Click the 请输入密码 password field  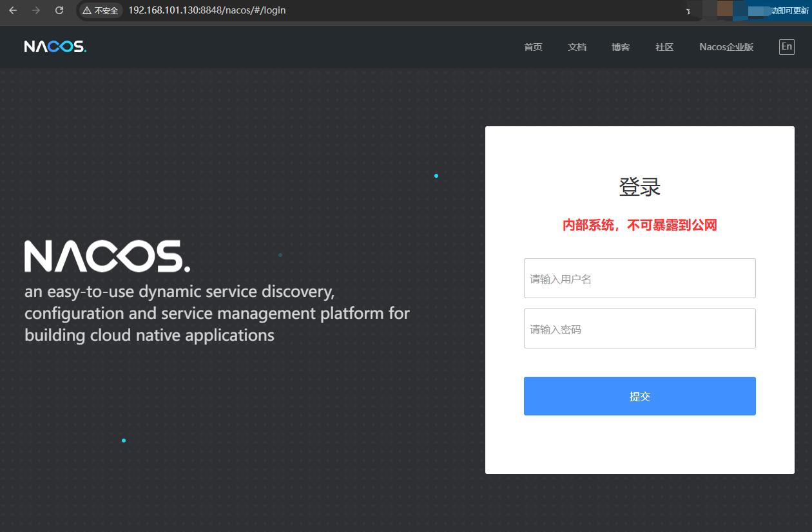639,328
